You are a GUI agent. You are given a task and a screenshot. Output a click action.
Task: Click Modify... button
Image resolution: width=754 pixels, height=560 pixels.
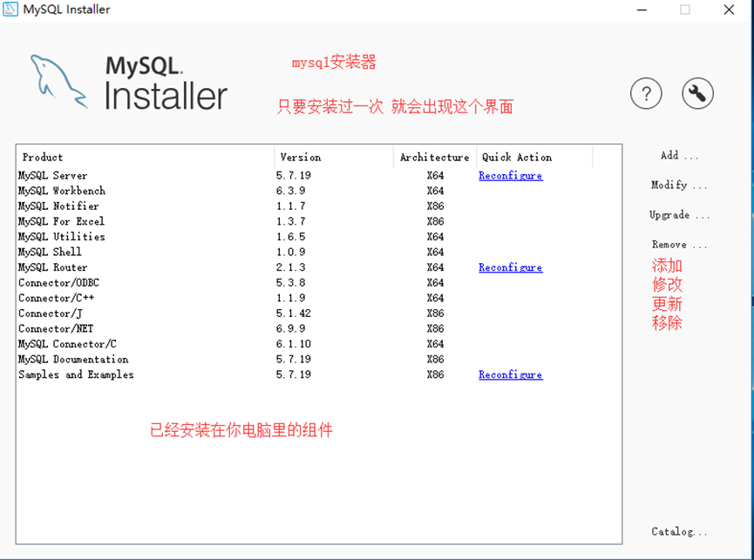click(x=678, y=186)
